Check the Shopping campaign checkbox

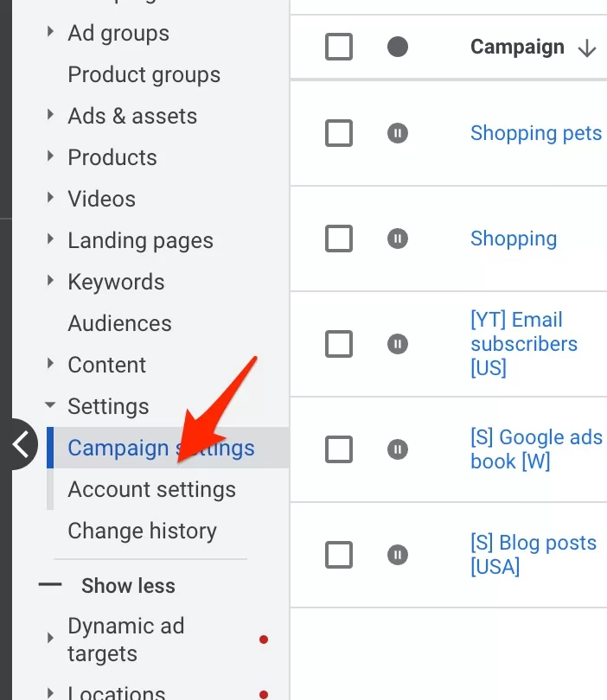tap(339, 239)
